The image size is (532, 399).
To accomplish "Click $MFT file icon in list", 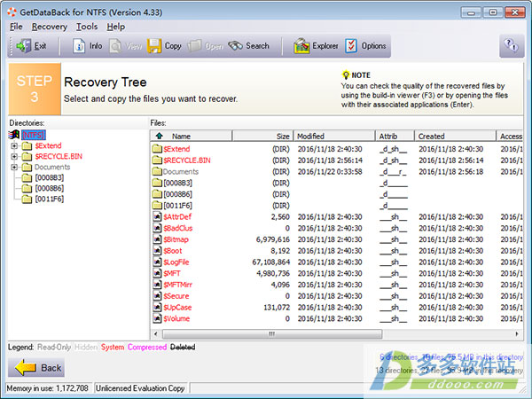I will point(157,273).
